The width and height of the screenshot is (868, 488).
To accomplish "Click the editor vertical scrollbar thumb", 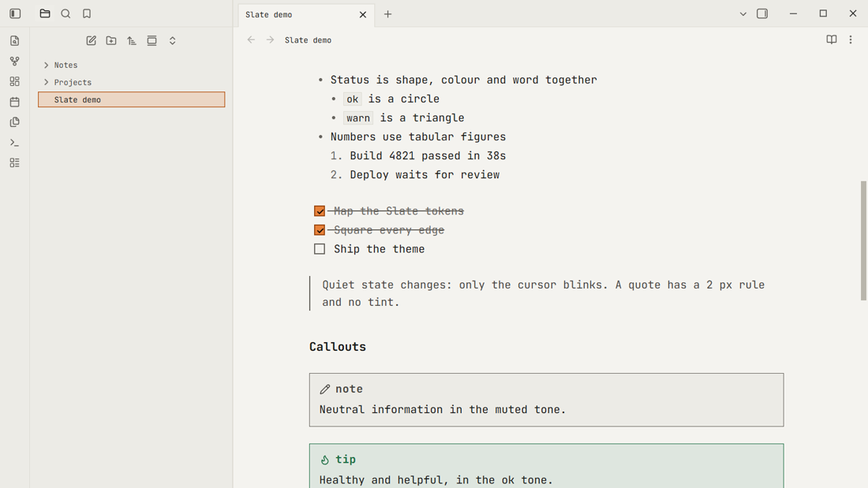I will pos(863,240).
